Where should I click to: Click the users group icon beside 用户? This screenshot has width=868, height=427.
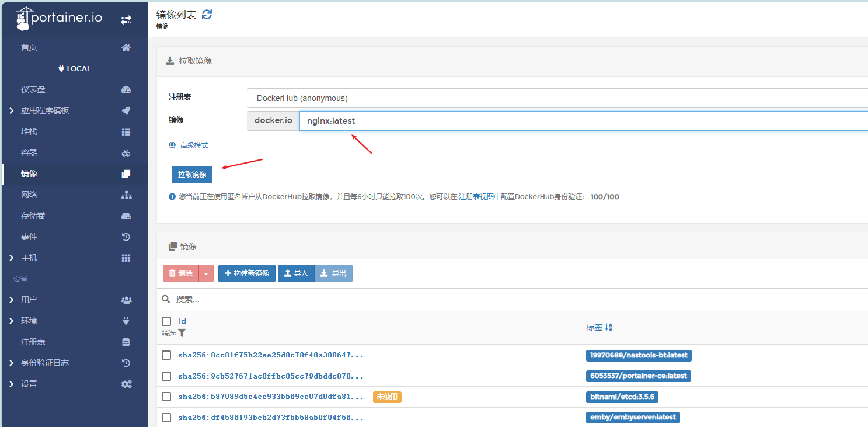[126, 300]
